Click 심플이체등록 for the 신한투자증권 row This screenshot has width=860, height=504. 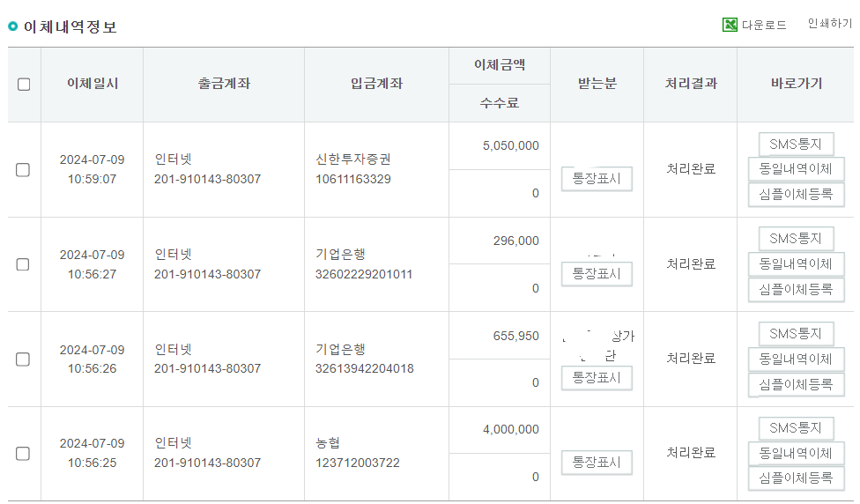click(796, 194)
